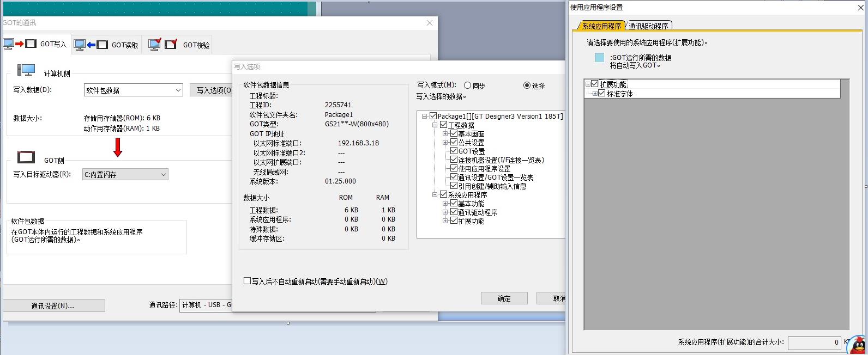868x355 pixels.
Task: Click the GOT校验 verify icon
Action: [x=162, y=45]
